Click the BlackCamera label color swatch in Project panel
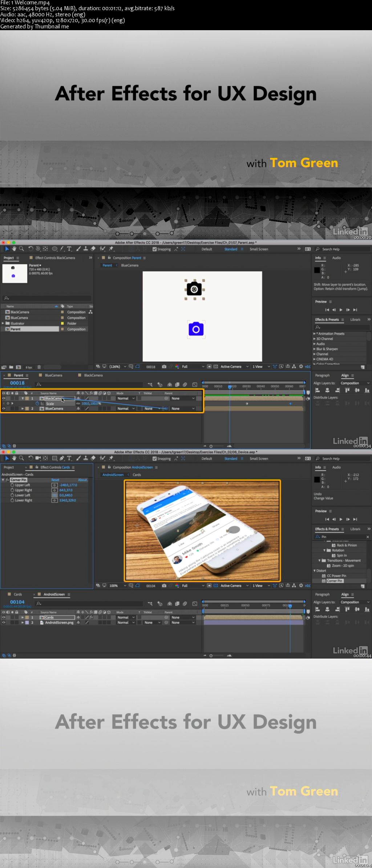The width and height of the screenshot is (372, 868). tap(62, 312)
